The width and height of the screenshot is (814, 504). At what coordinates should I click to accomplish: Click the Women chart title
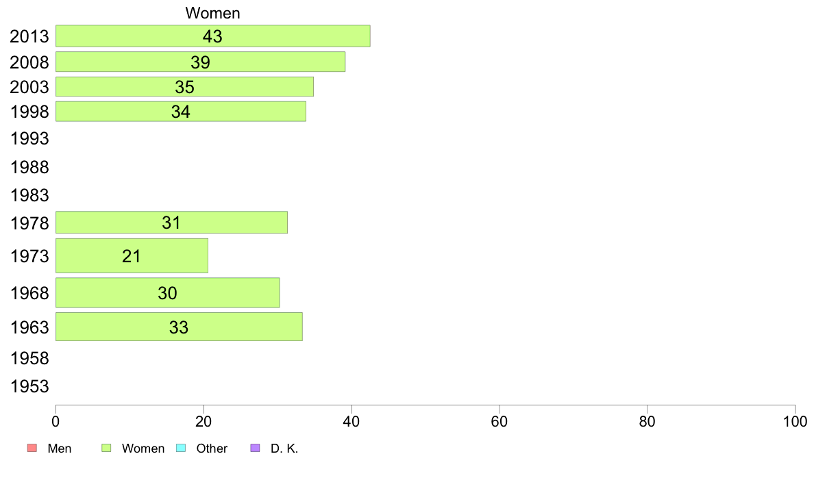click(x=213, y=13)
